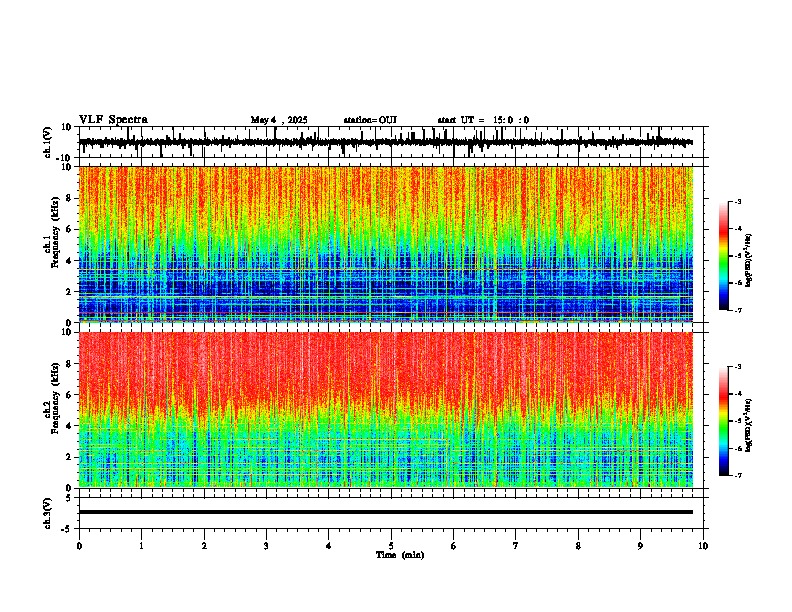792x612 pixels.
Task: Click the '8' kHz tick on ch.1 frequency axis
Action: (70, 198)
